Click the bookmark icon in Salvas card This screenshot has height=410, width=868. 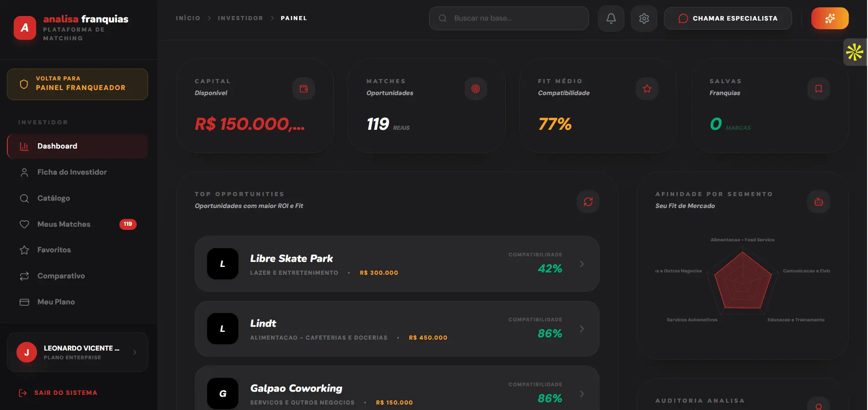click(x=819, y=89)
